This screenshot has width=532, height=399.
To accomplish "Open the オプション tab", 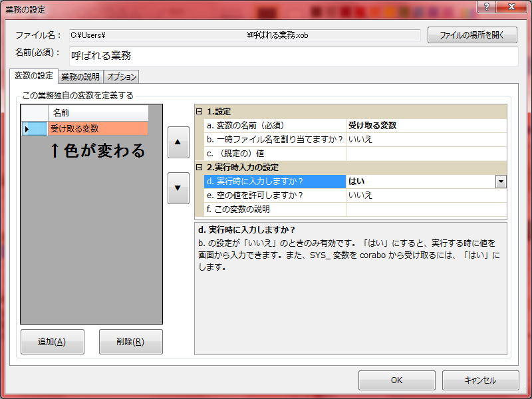I will click(122, 76).
